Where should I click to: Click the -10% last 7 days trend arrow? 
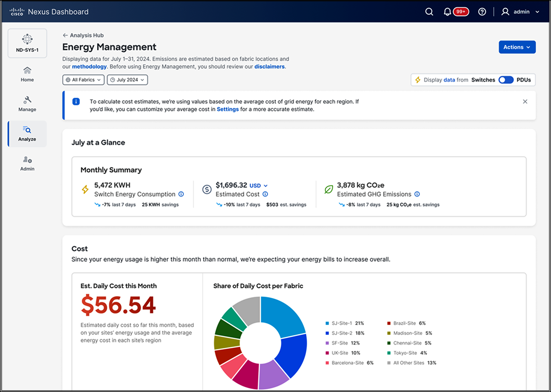click(x=219, y=205)
